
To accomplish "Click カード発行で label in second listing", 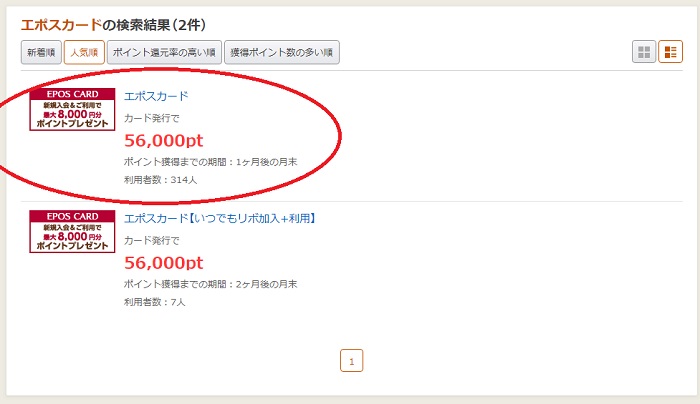I will click(151, 241).
